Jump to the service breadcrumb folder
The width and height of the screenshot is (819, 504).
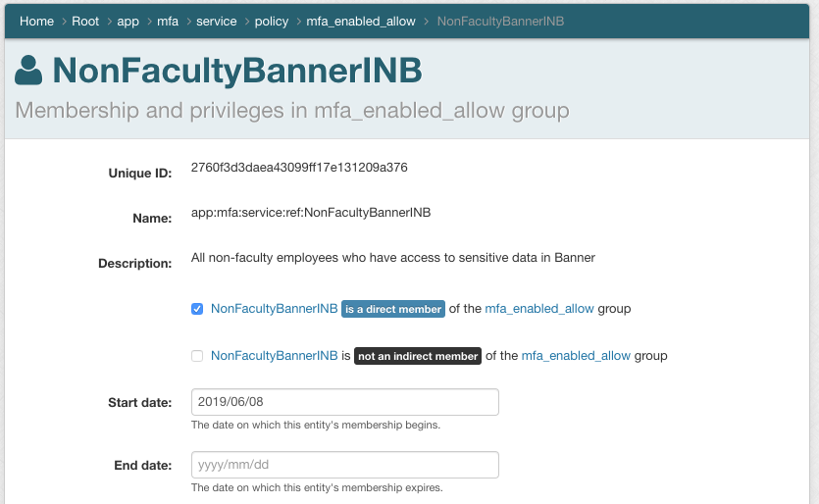(216, 21)
